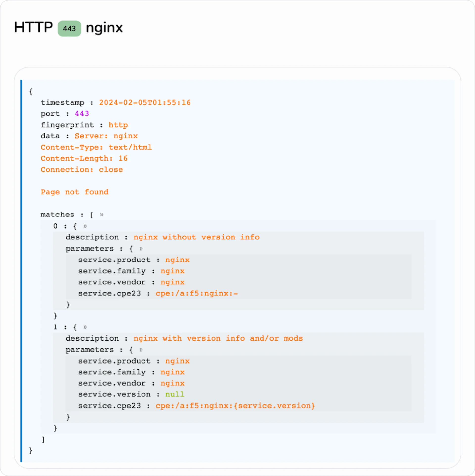Click the 'service.cpe23' key in match 1
Image resolution: width=475 pixels, height=476 pixels.
point(109,406)
